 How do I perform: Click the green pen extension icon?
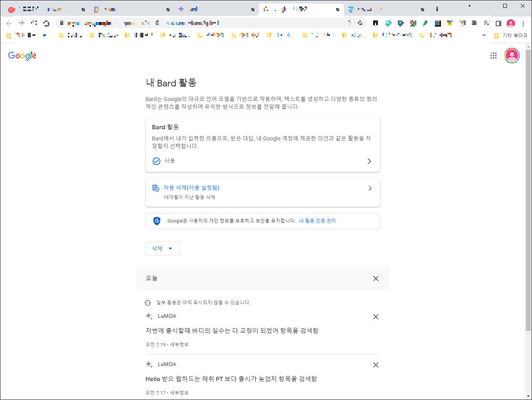(425, 24)
